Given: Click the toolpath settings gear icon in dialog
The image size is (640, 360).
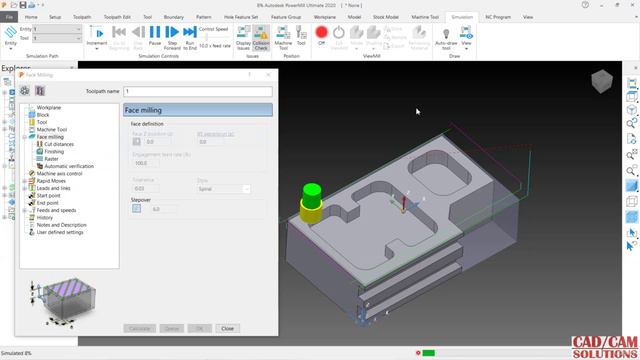Looking at the screenshot, I should click(x=24, y=91).
